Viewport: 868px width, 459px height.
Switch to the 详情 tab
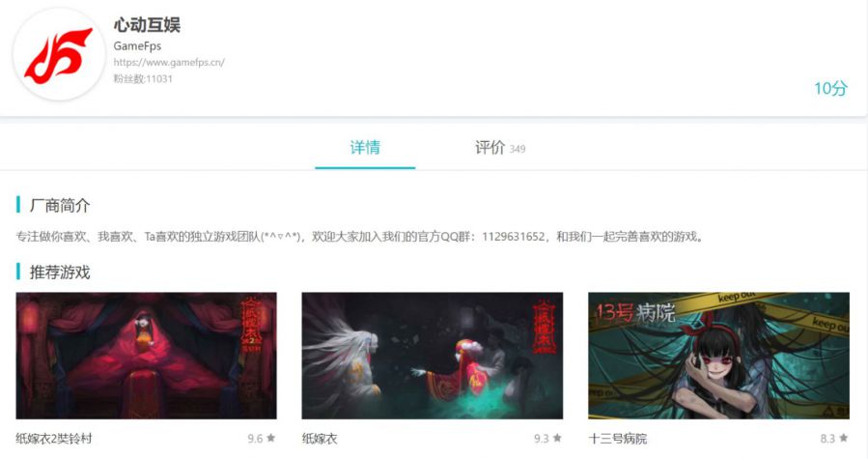[365, 148]
